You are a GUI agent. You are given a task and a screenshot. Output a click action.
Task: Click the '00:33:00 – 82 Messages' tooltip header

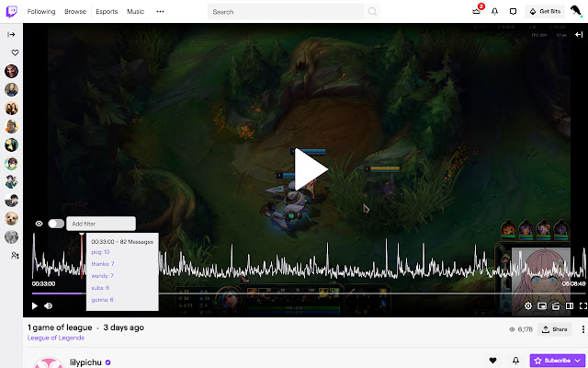click(x=122, y=242)
